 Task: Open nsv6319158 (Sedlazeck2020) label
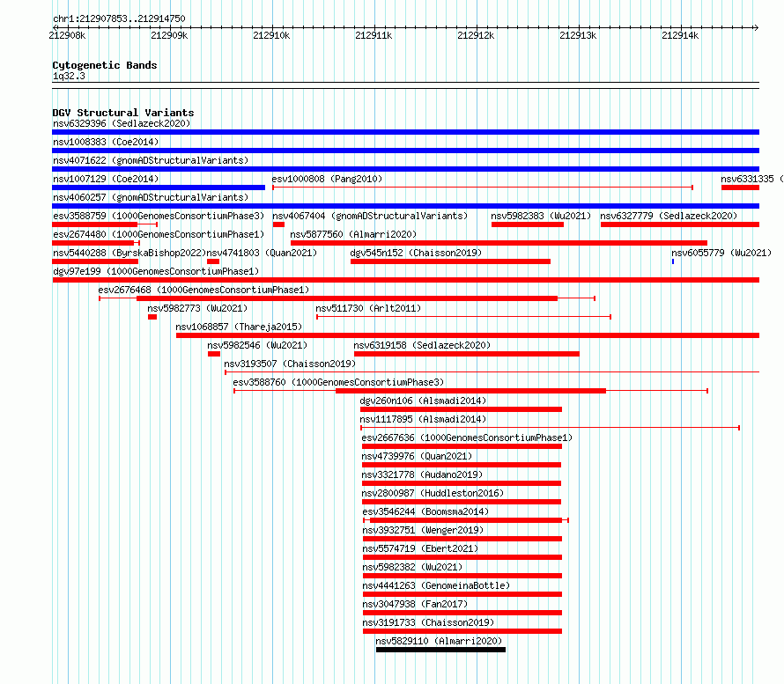click(x=422, y=345)
